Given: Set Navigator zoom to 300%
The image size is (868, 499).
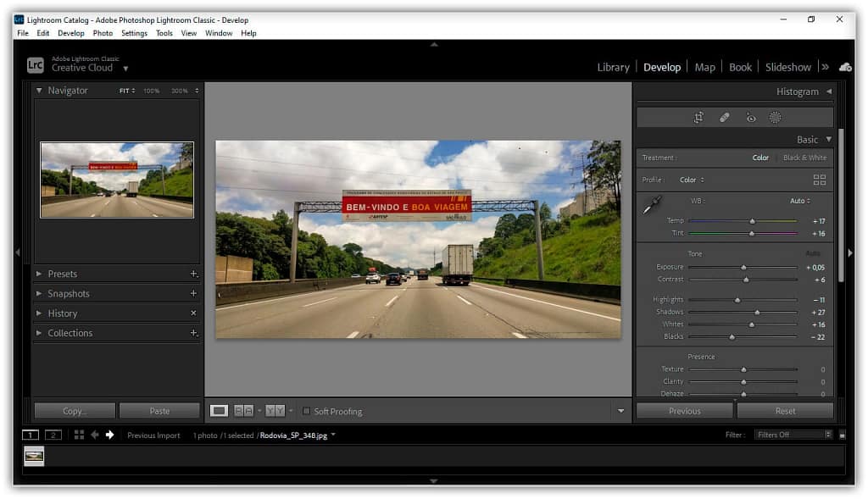Looking at the screenshot, I should click(x=180, y=91).
